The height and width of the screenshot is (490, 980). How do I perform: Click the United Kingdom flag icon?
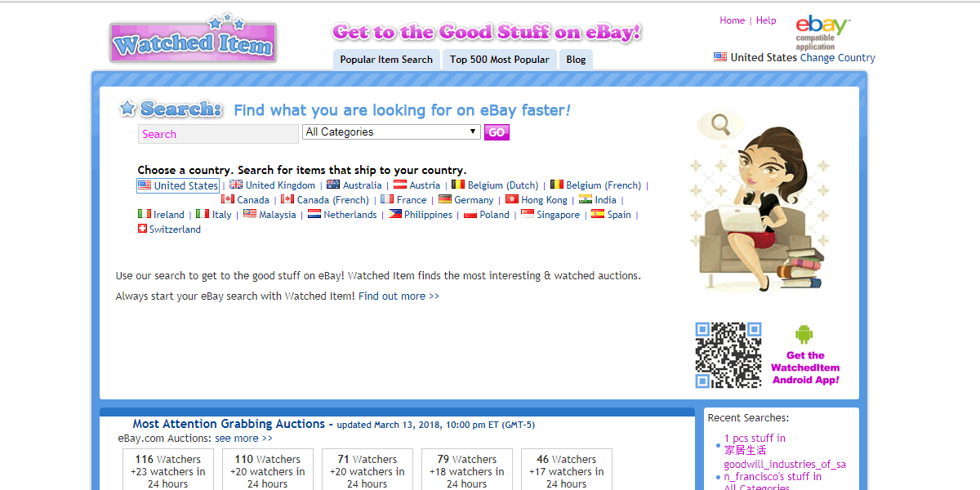[x=236, y=185]
